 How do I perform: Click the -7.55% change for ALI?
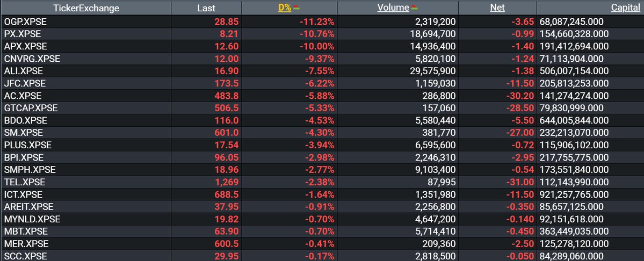click(x=319, y=71)
